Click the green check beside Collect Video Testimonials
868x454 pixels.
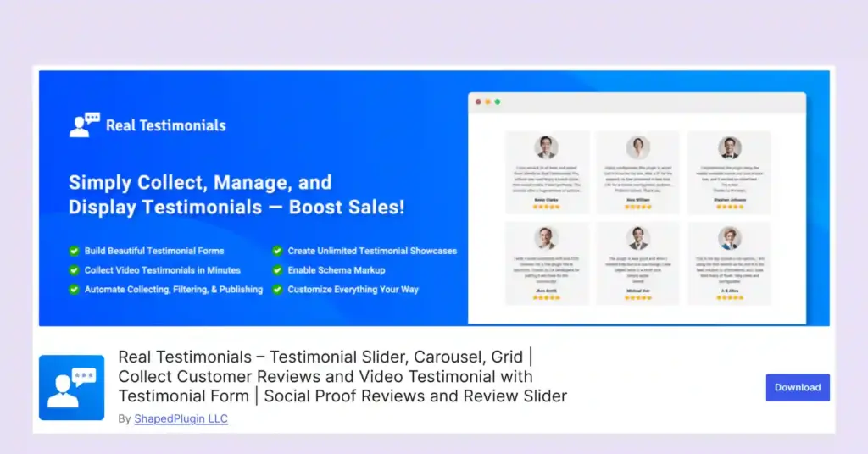click(x=75, y=270)
